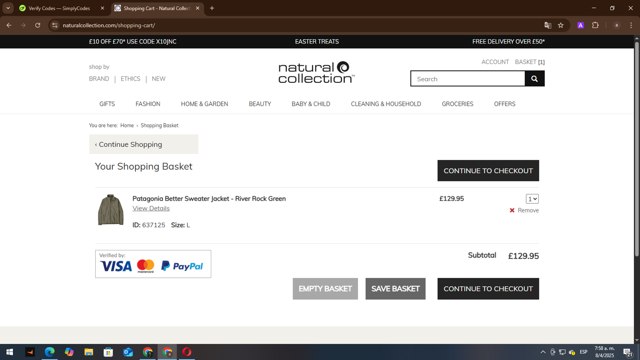Click the purple A extension icon

580,25
